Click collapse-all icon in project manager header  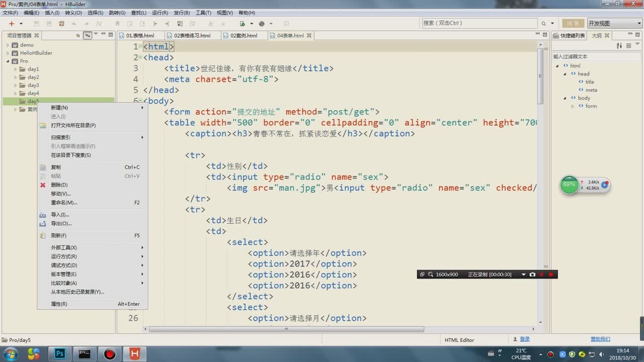78,35
